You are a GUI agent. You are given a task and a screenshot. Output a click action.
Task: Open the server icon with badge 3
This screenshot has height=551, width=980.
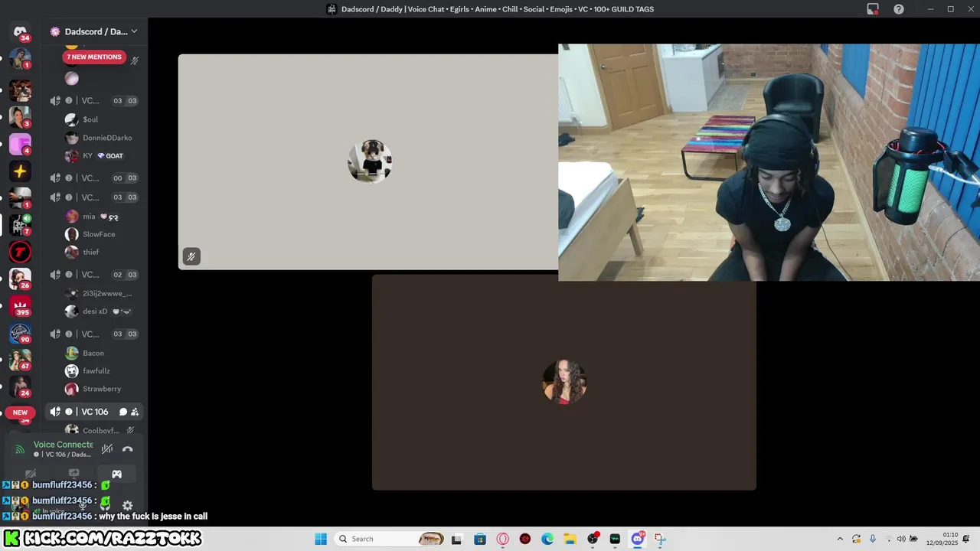tap(20, 117)
